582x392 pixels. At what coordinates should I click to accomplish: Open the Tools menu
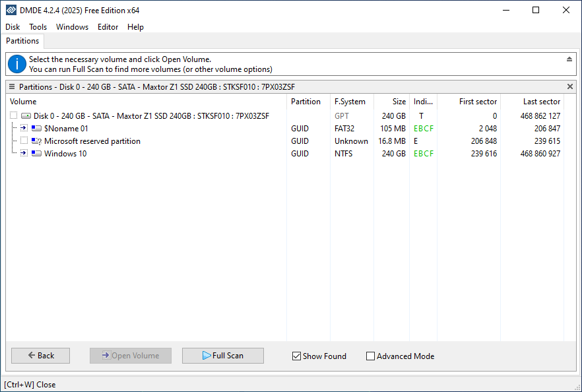pyautogui.click(x=38, y=27)
